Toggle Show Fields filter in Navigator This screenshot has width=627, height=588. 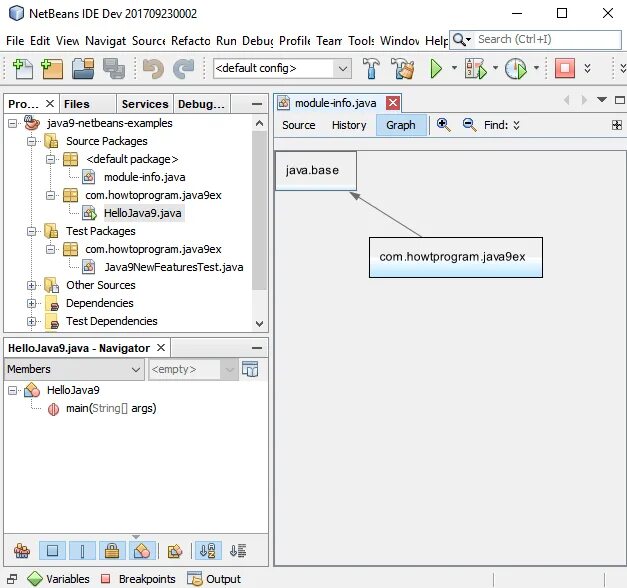click(52, 551)
